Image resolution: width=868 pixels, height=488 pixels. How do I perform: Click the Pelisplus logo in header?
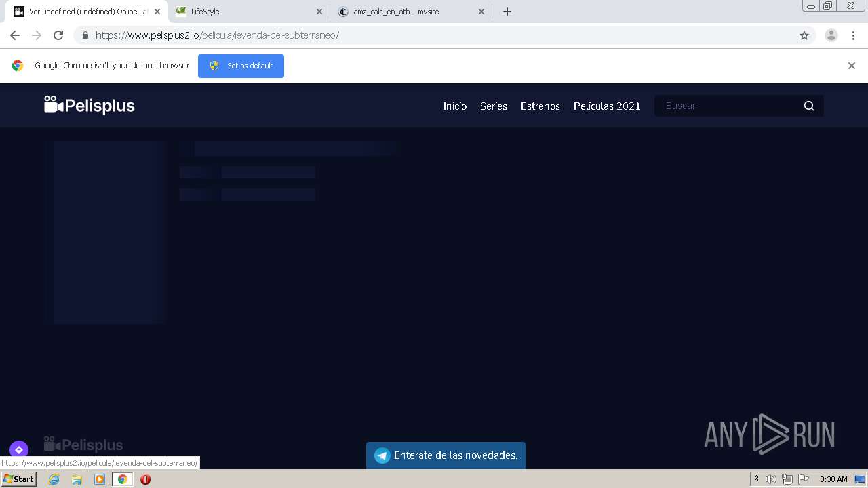click(90, 105)
